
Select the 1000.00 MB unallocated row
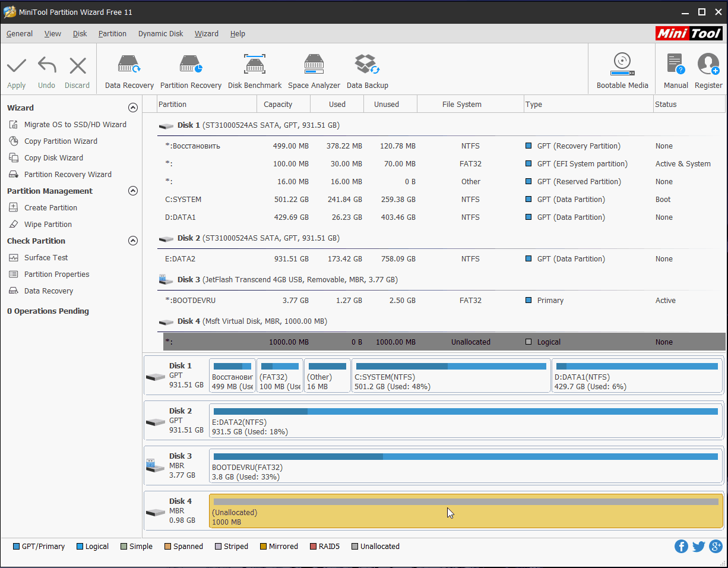click(444, 342)
